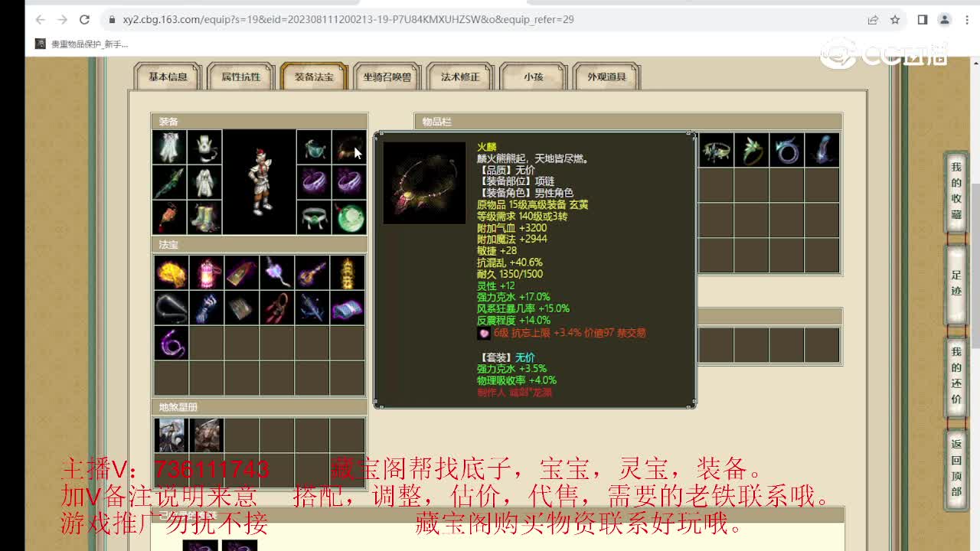Image resolution: width=980 pixels, height=551 pixels.
Task: Open the 小孩 tab
Action: coord(533,77)
